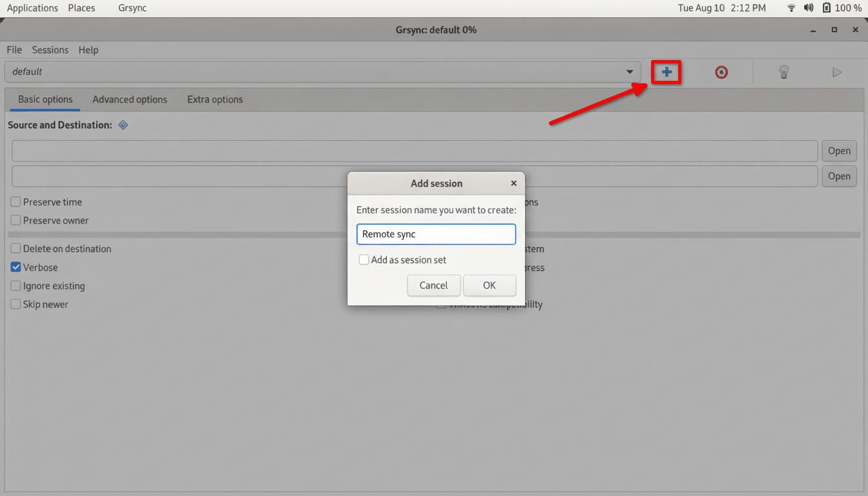The image size is (868, 496).
Task: Open the Sessions menu
Action: 50,50
